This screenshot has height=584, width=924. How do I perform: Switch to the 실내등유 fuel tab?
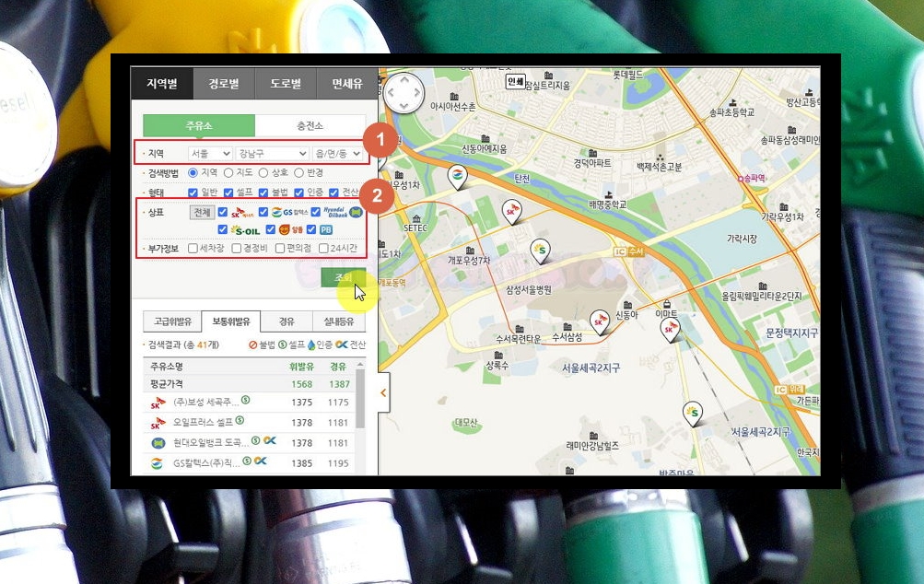(339, 321)
